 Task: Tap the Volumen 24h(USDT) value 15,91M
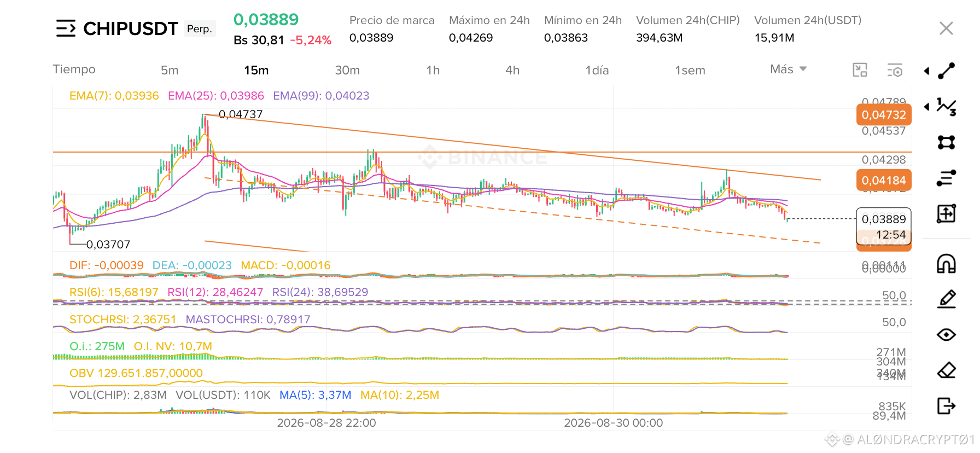point(774,38)
